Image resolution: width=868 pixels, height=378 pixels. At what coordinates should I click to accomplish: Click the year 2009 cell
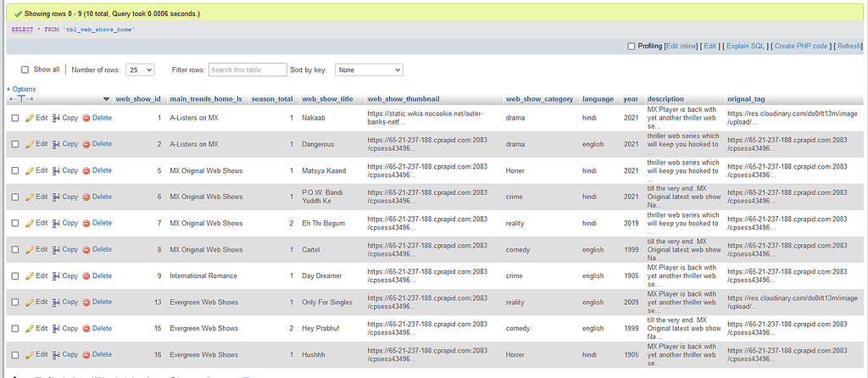click(x=631, y=303)
